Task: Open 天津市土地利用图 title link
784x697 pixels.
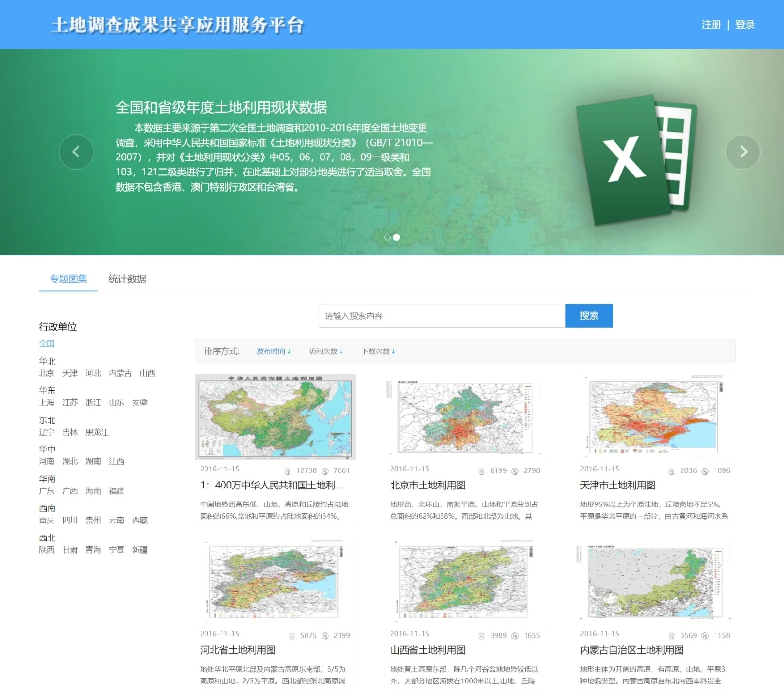Action: [618, 486]
